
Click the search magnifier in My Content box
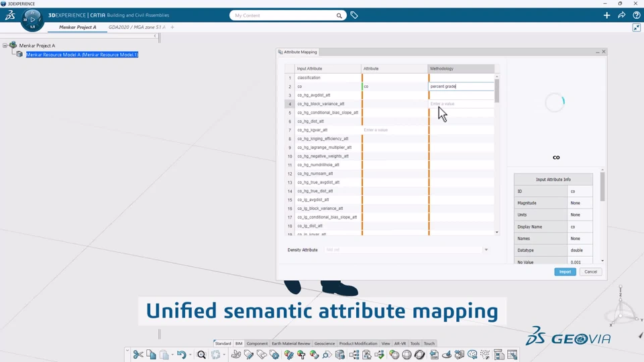coord(339,15)
